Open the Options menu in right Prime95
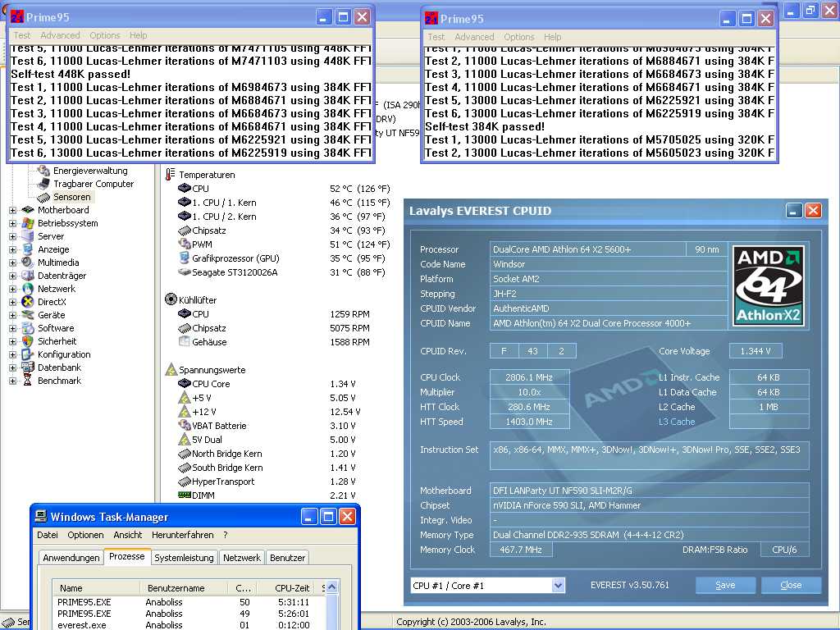 pyautogui.click(x=518, y=37)
